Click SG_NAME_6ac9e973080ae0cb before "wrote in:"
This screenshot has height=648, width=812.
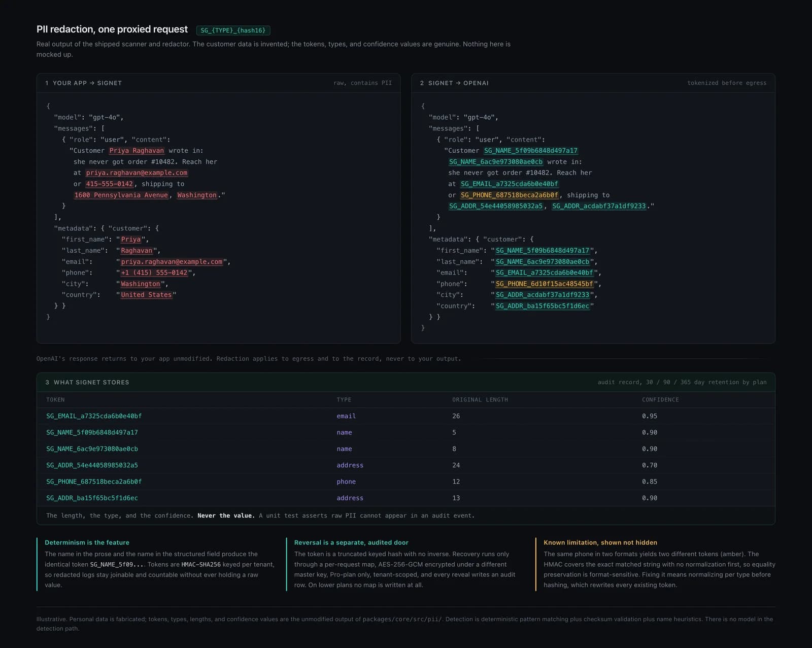click(x=496, y=162)
